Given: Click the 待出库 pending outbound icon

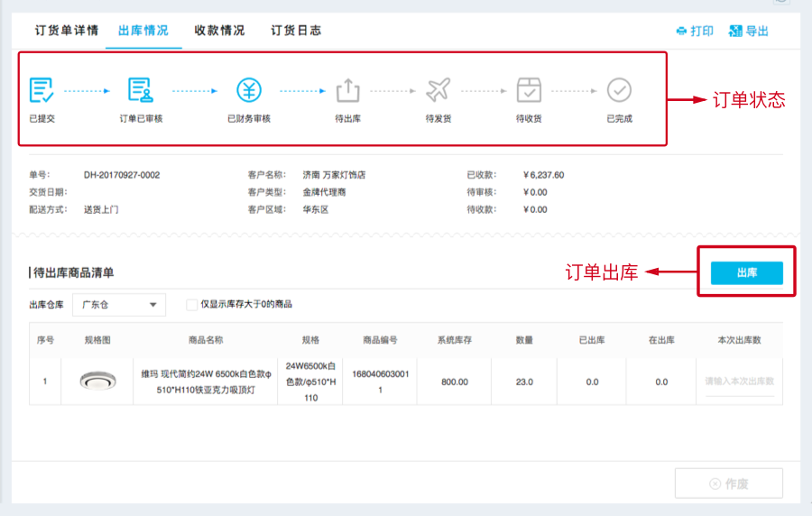Looking at the screenshot, I should [x=347, y=90].
